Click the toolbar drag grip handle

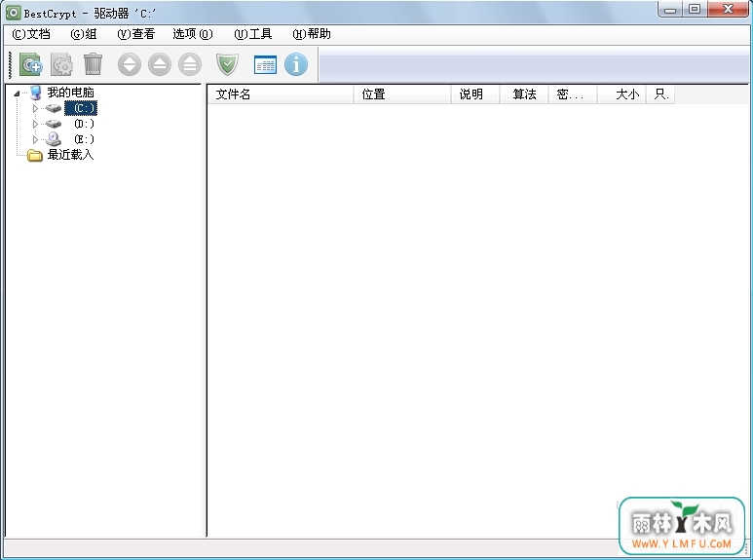coord(11,65)
